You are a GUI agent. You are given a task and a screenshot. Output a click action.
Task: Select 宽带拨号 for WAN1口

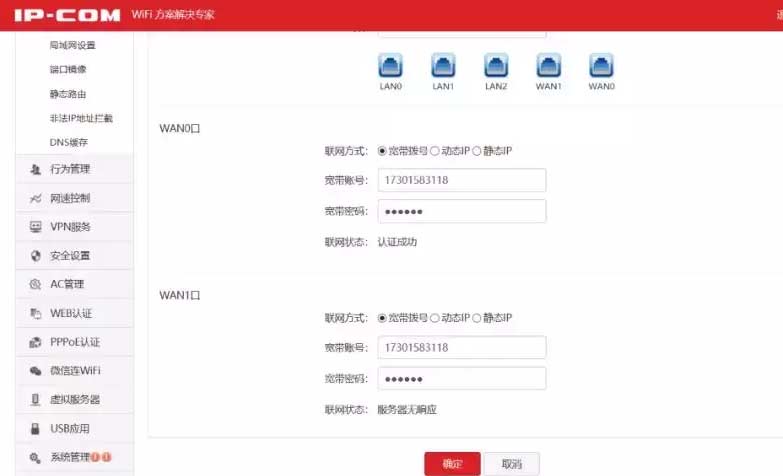click(x=382, y=318)
